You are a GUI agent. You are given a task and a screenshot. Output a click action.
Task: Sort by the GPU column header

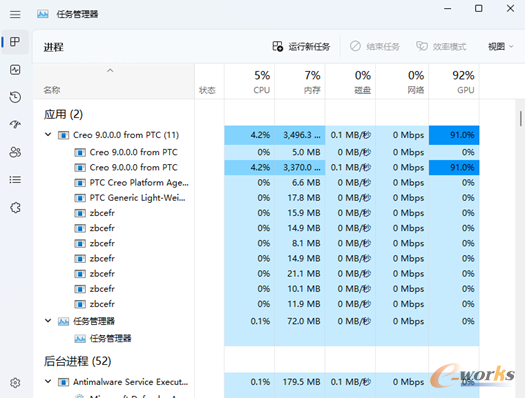pos(454,82)
